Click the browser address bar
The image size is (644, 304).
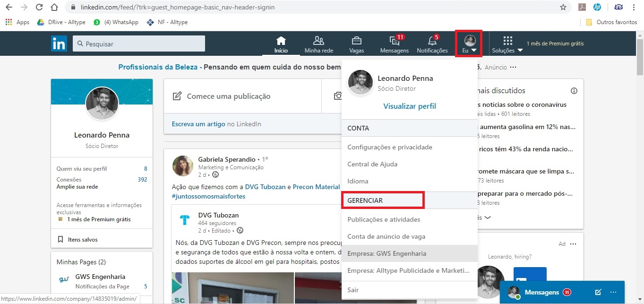312,7
